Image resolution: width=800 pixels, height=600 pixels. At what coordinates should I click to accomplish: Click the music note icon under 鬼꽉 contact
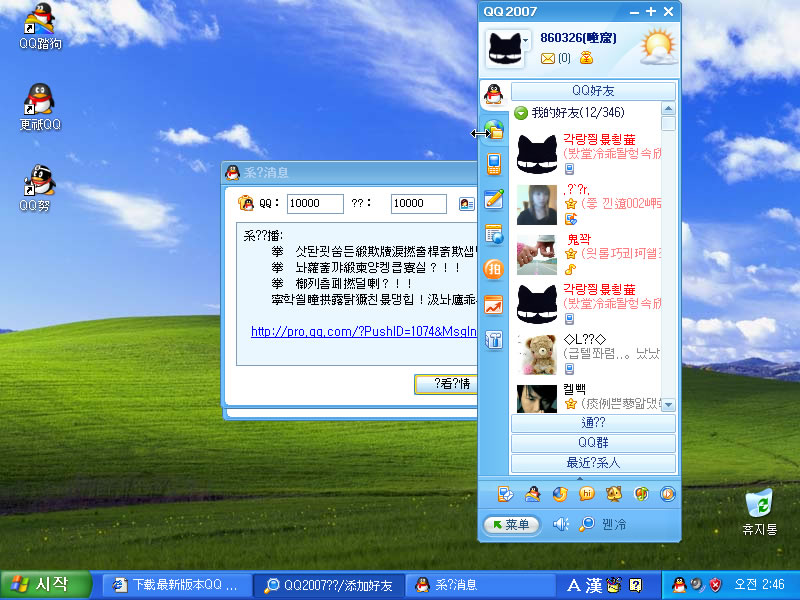coord(570,269)
